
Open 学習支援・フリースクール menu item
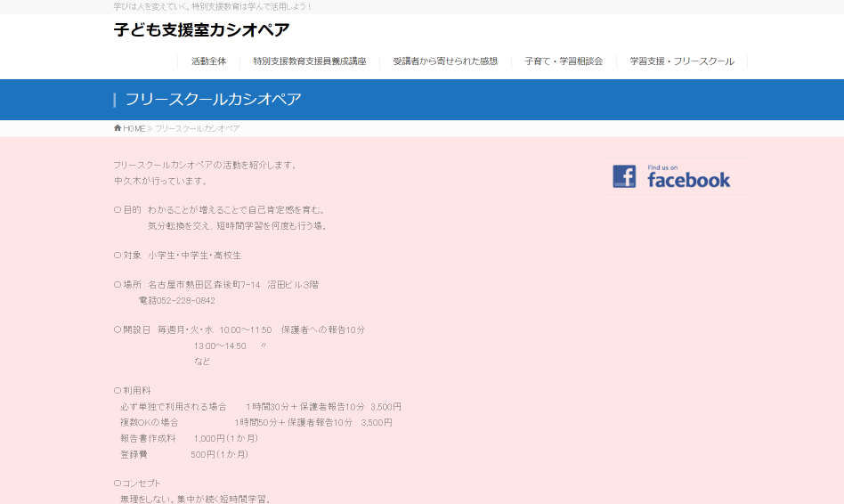click(x=682, y=61)
